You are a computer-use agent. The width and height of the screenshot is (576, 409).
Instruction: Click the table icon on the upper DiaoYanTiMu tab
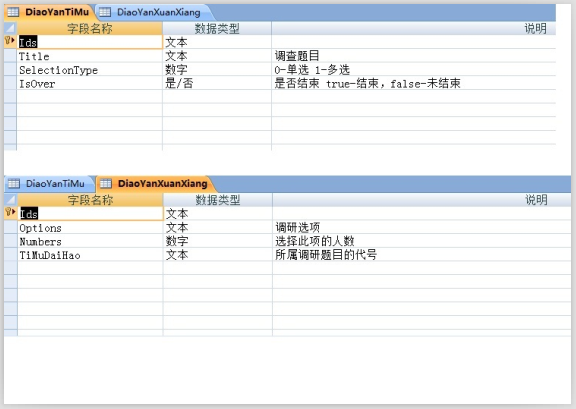tap(13, 12)
